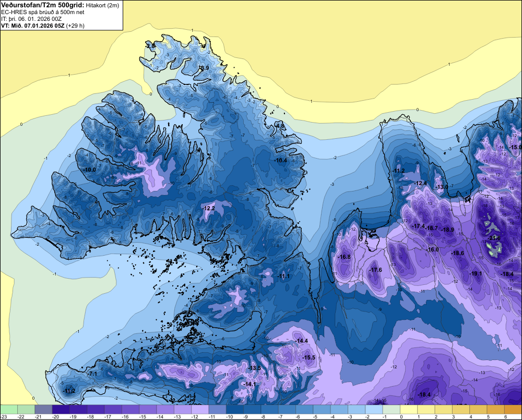Click the -3.9 temperature value
This screenshot has height=420, width=522.
point(204,68)
